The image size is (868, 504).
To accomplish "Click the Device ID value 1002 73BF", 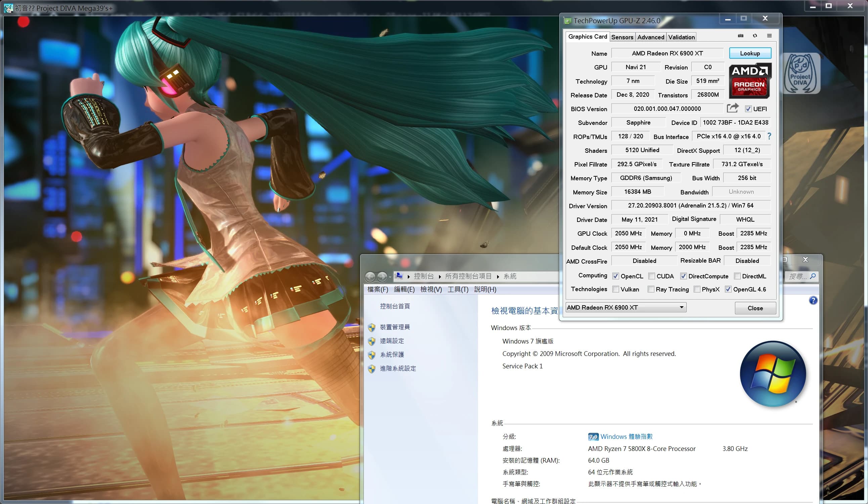I will click(735, 123).
